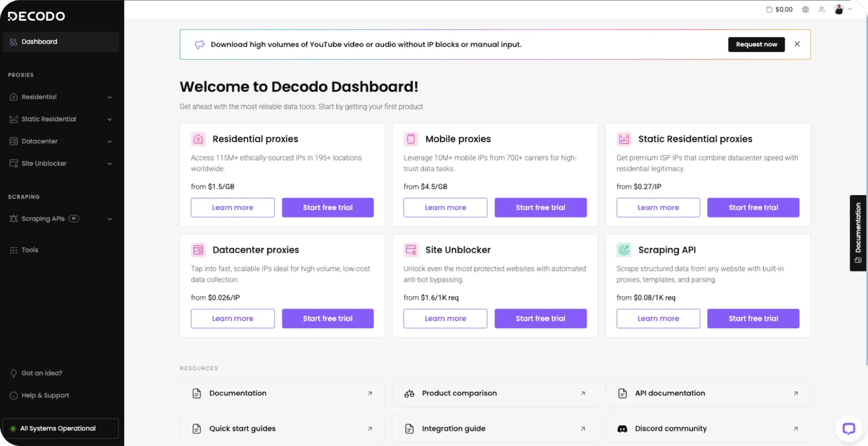The height and width of the screenshot is (446, 868).
Task: Dismiss the YouTube banner with X
Action: (797, 44)
